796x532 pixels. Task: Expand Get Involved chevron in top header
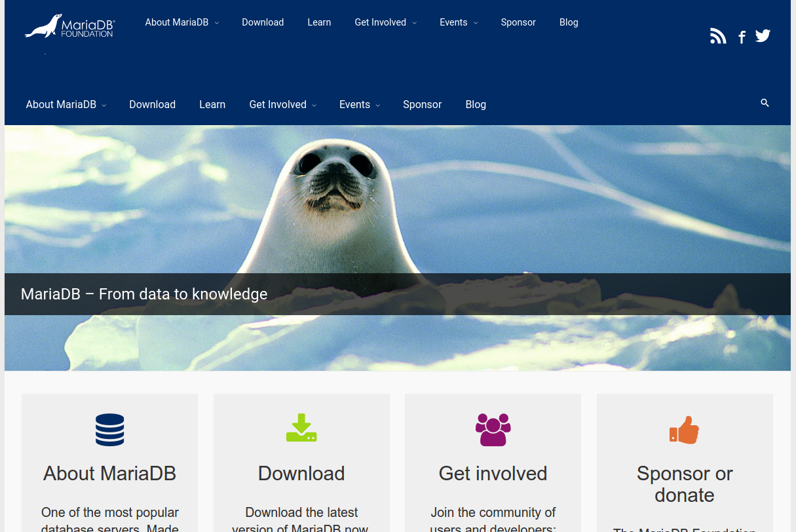click(x=414, y=23)
